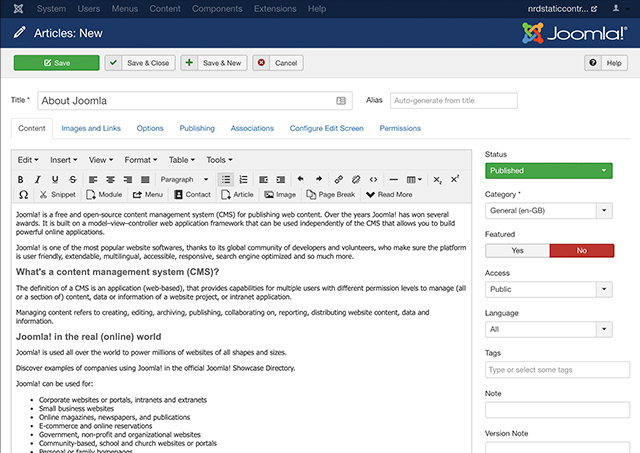
Task: Click title field language icon
Action: (x=341, y=101)
